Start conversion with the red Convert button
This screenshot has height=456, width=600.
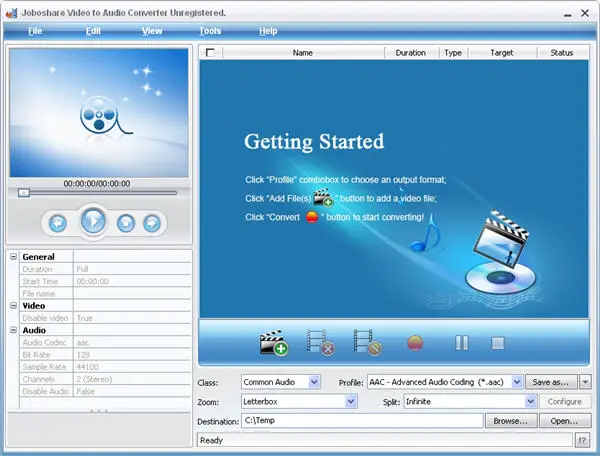pyautogui.click(x=415, y=343)
